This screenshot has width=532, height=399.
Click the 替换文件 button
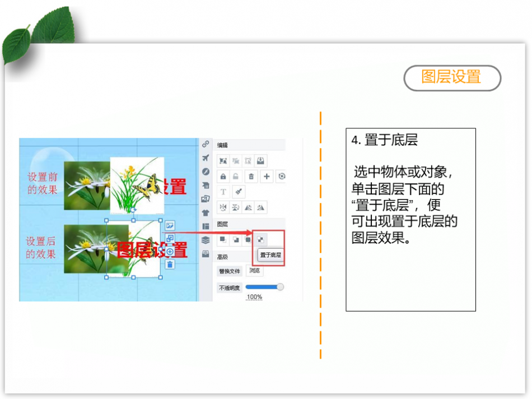[230, 271]
